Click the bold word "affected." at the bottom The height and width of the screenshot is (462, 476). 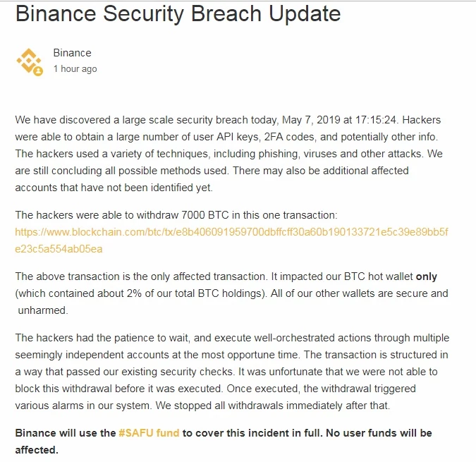37,450
